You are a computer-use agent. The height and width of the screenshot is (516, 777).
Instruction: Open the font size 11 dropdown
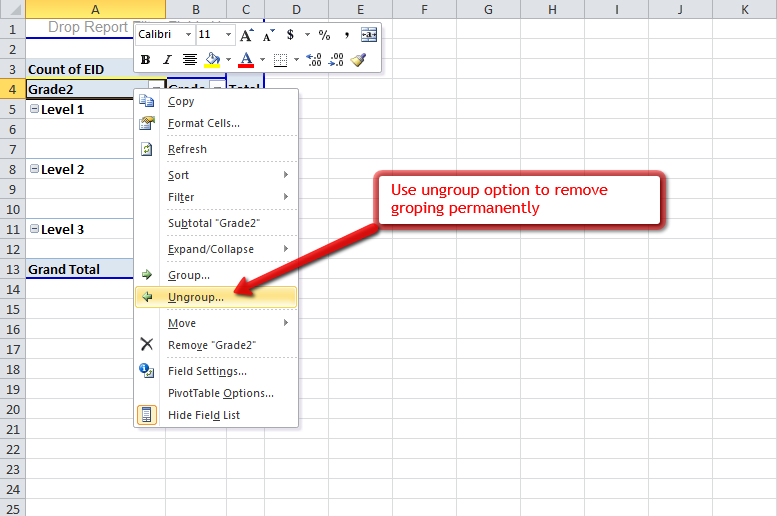[228, 35]
